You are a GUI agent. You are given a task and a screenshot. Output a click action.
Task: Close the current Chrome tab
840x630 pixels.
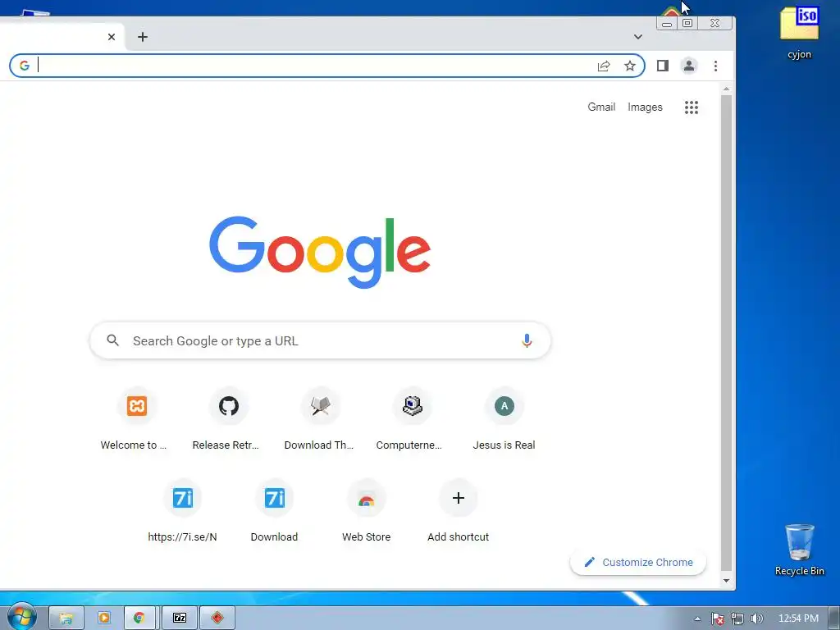[112, 37]
